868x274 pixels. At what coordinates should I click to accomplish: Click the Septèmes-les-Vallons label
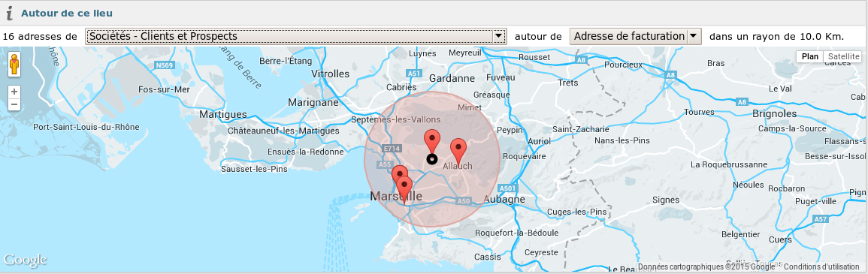pos(396,119)
